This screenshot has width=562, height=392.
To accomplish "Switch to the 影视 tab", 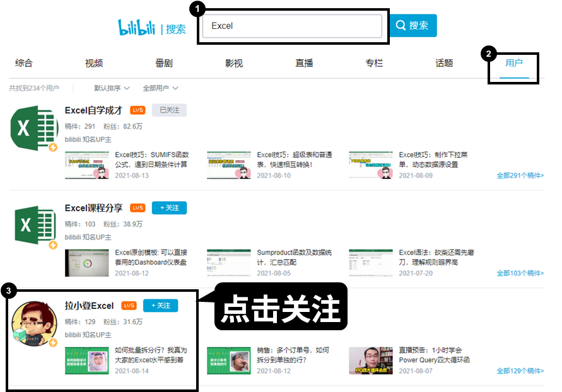I will pos(233,64).
